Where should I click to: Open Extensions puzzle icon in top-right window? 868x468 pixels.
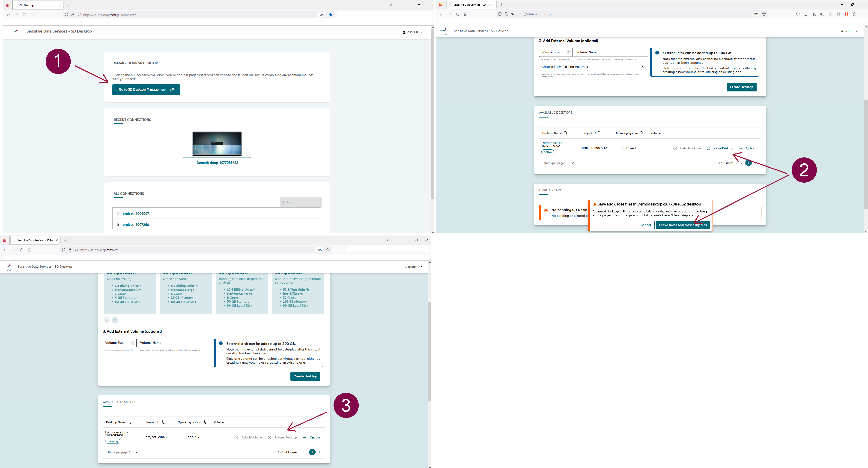[x=855, y=14]
